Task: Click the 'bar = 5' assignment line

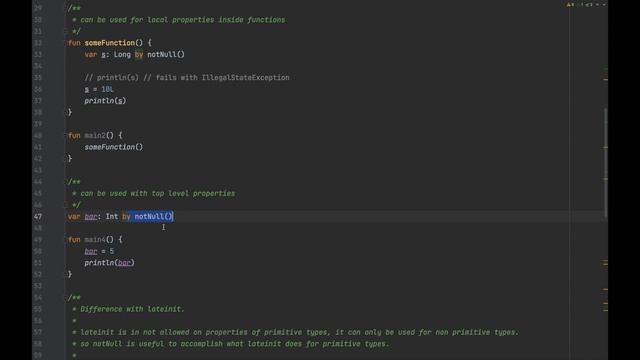Action: 99,251
